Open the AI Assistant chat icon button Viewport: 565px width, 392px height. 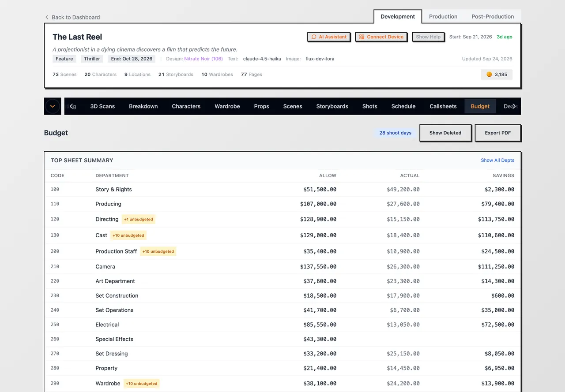click(314, 37)
